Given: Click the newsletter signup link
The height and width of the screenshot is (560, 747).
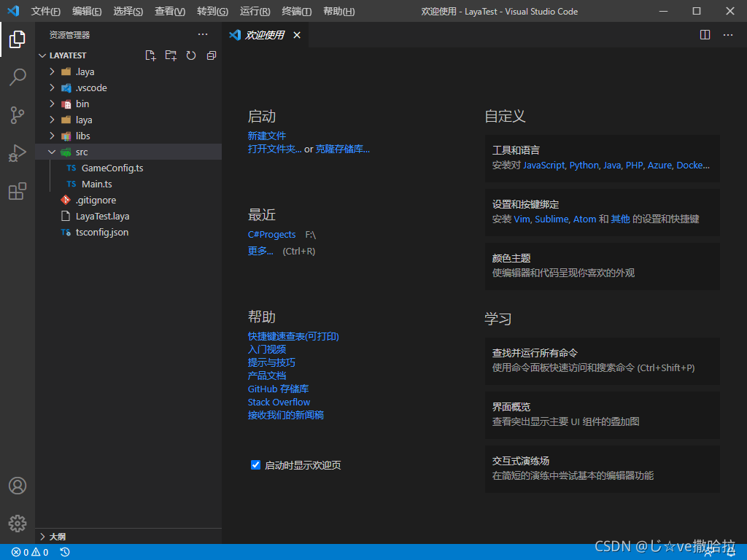Looking at the screenshot, I should 286,415.
